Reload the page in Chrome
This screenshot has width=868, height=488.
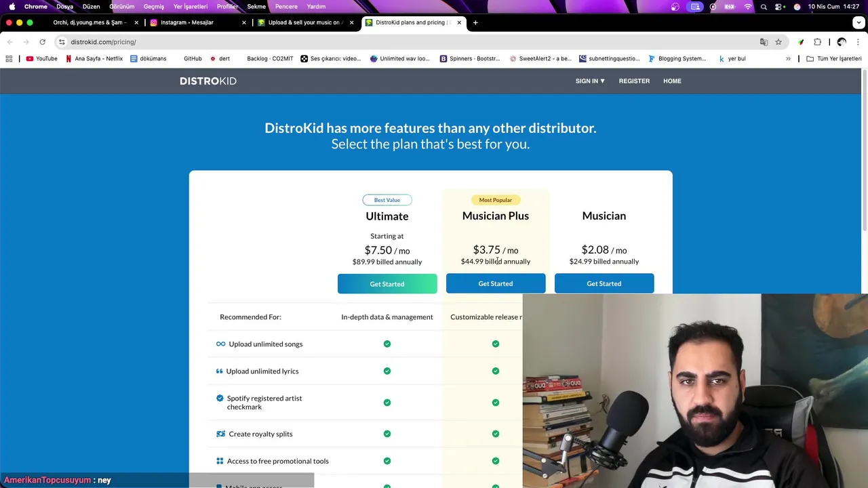click(x=42, y=42)
